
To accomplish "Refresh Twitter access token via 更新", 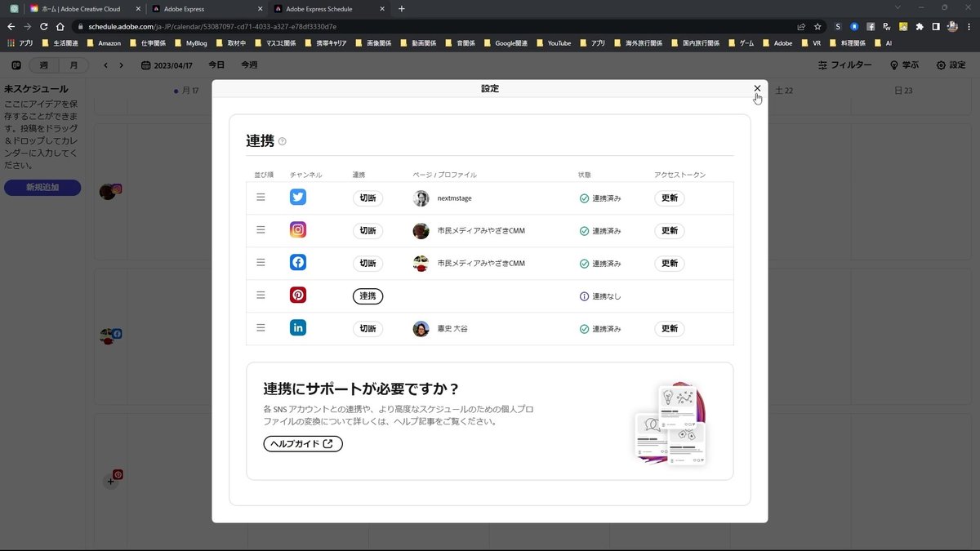I will point(670,198).
